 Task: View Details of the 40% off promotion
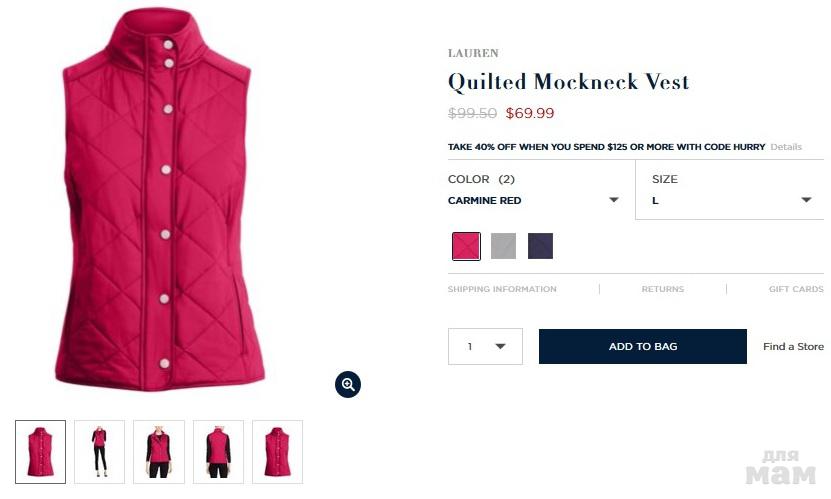[x=786, y=147]
